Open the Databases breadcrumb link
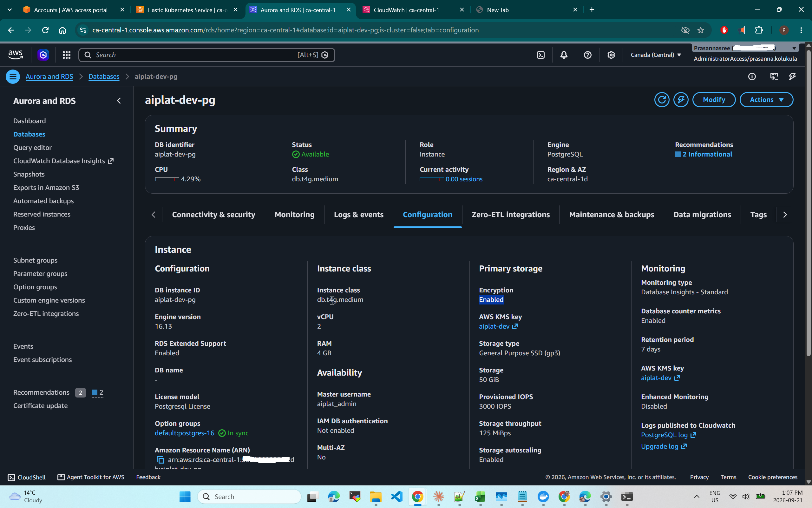Screen dimensions: 812x508 click(104, 77)
